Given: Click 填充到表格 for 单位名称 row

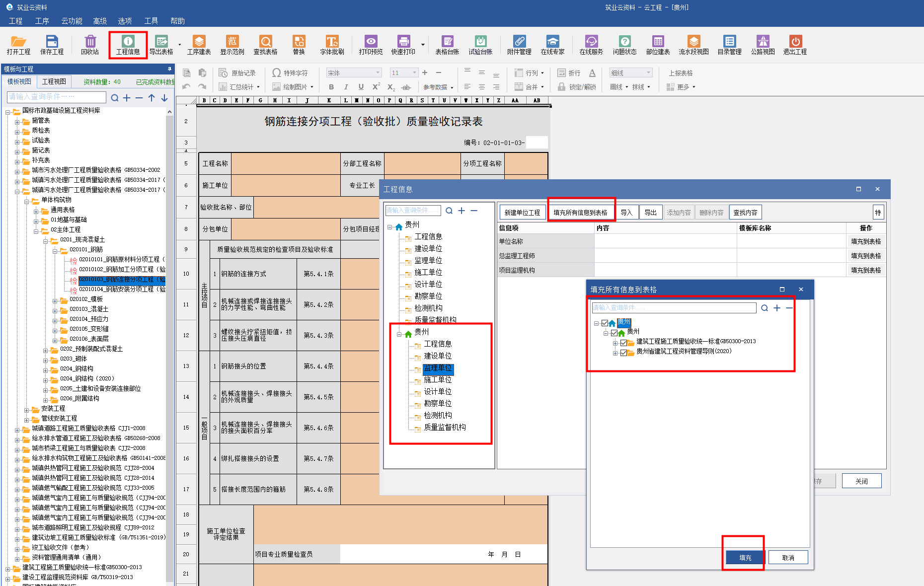Looking at the screenshot, I should [866, 241].
